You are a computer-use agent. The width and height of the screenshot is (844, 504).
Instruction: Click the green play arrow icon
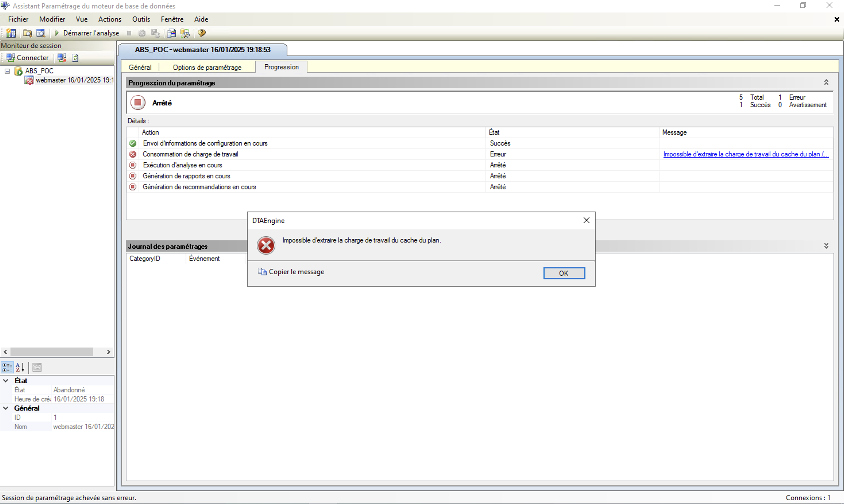point(57,33)
